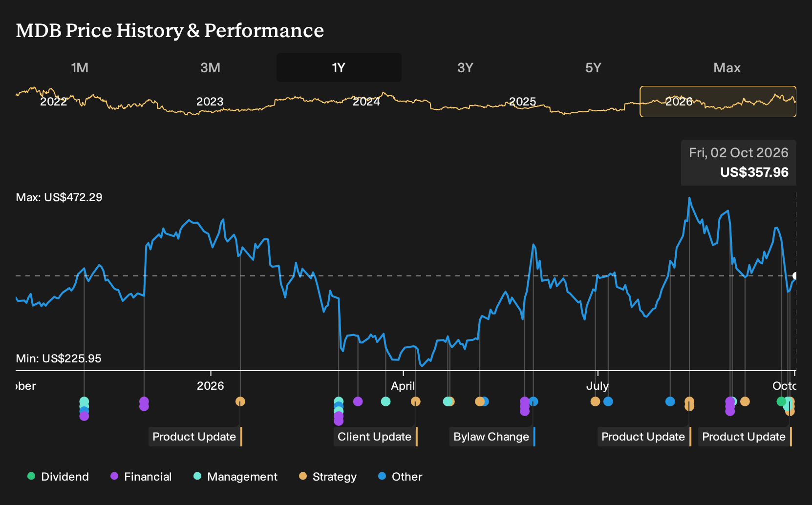Click the white current-price point on chart
Viewport: 812px width, 505px height.
796,276
